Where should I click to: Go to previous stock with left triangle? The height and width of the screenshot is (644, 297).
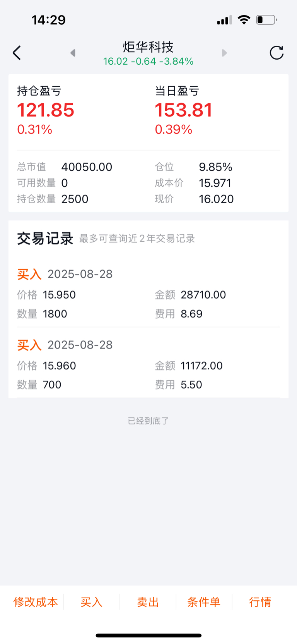[x=73, y=53]
